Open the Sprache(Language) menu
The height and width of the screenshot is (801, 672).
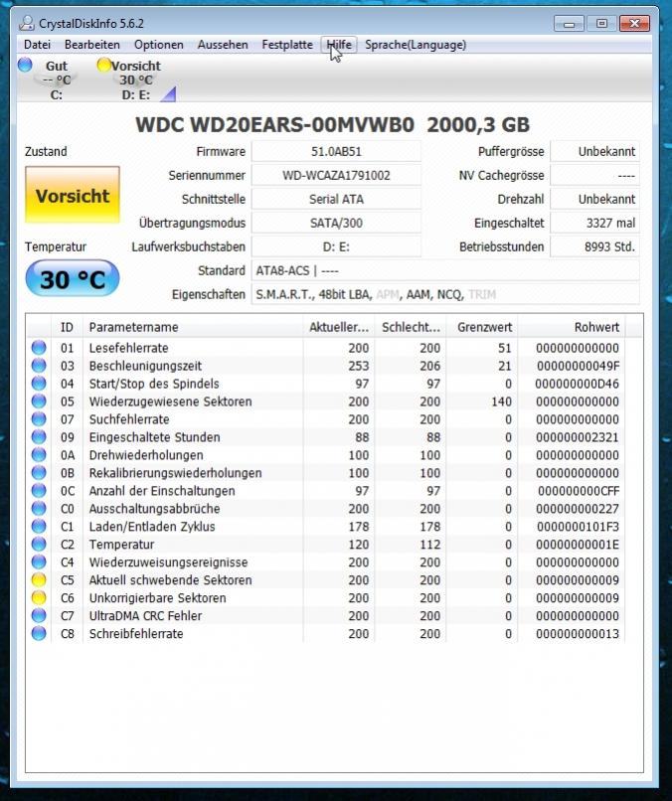416,45
